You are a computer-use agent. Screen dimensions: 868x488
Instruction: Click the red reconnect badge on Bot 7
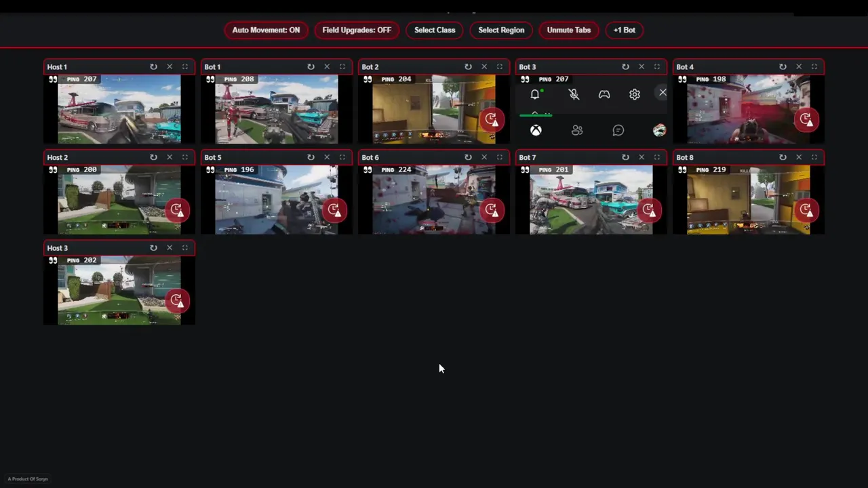coord(648,210)
